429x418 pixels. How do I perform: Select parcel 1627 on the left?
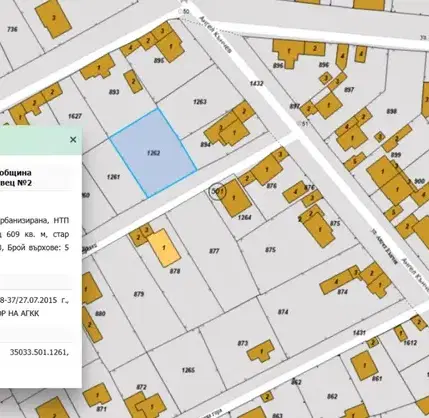75,116
